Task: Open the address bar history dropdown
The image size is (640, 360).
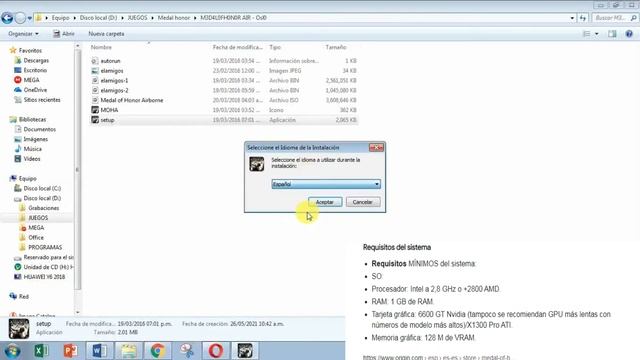Action: [x=572, y=18]
